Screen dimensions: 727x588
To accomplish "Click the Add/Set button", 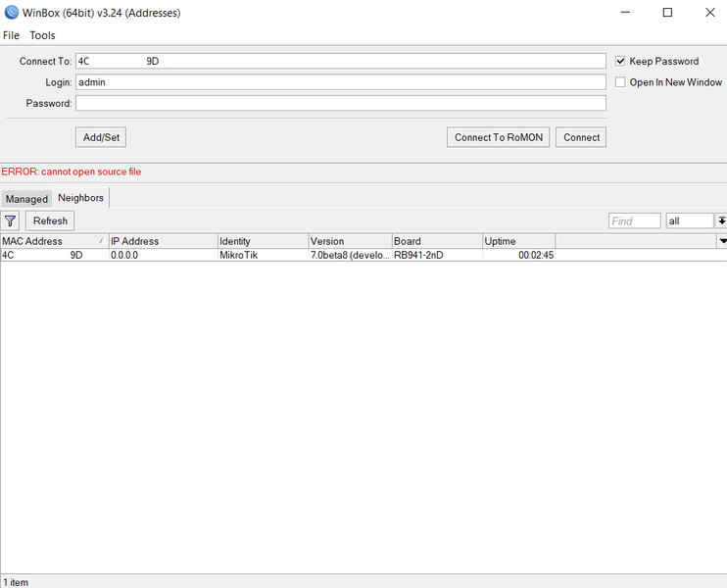I will [101, 137].
